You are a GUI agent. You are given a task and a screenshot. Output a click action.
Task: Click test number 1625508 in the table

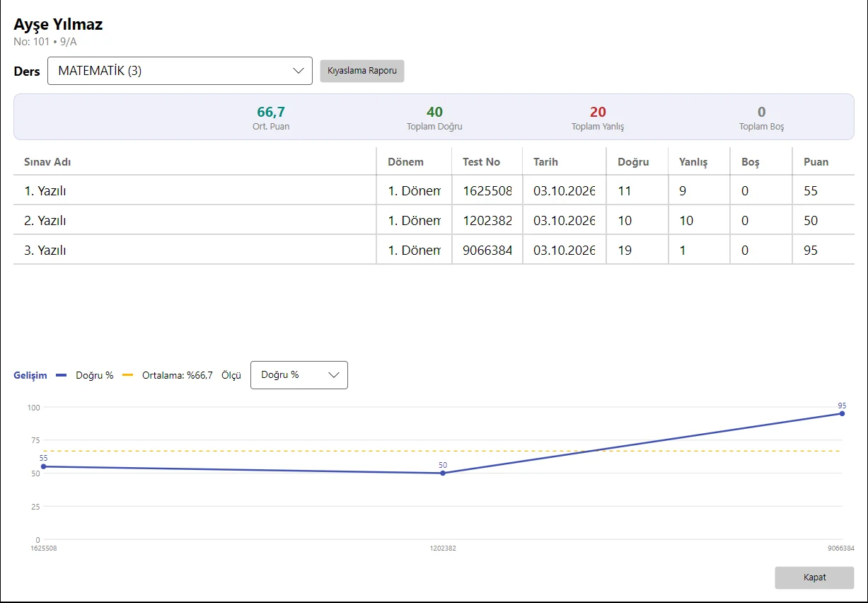point(487,191)
